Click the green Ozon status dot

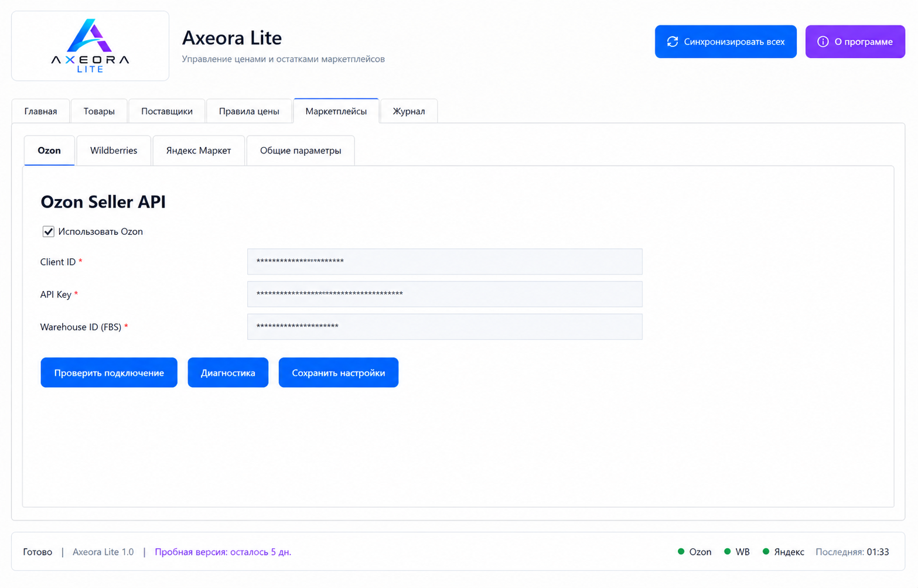[681, 552]
